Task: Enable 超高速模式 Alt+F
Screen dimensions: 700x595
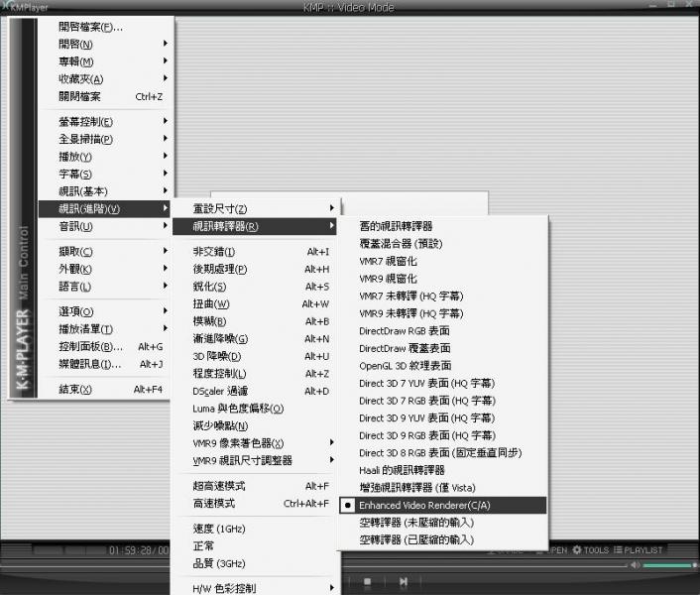Action: (255, 486)
